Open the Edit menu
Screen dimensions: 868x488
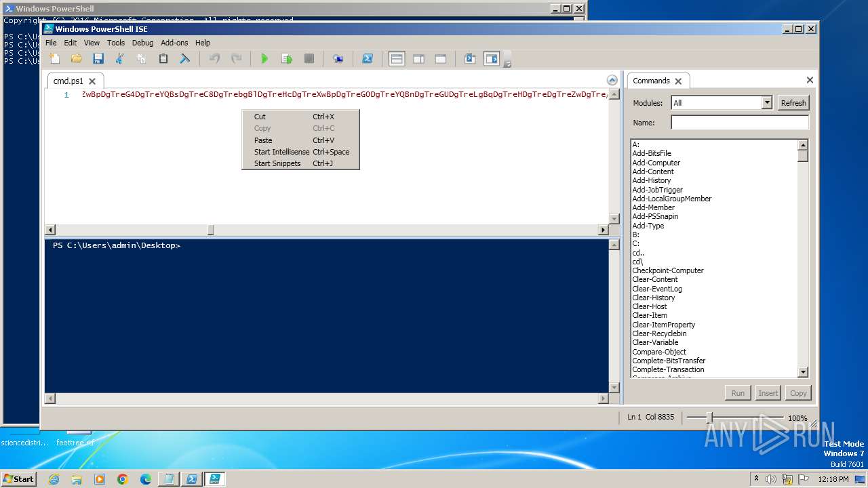[71, 43]
